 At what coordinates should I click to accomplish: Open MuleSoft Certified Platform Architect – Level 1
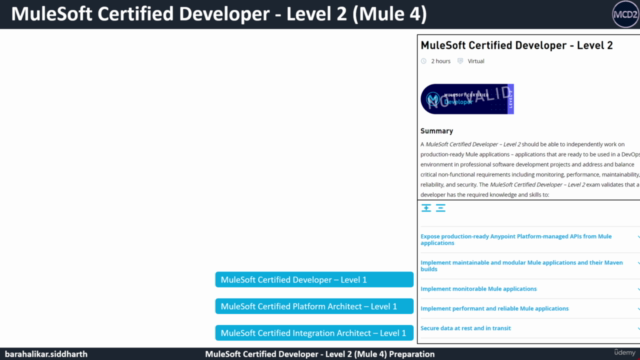[x=314, y=307]
